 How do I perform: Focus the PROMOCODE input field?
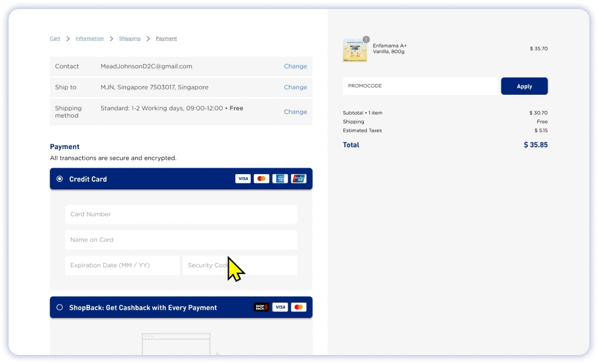pos(420,86)
